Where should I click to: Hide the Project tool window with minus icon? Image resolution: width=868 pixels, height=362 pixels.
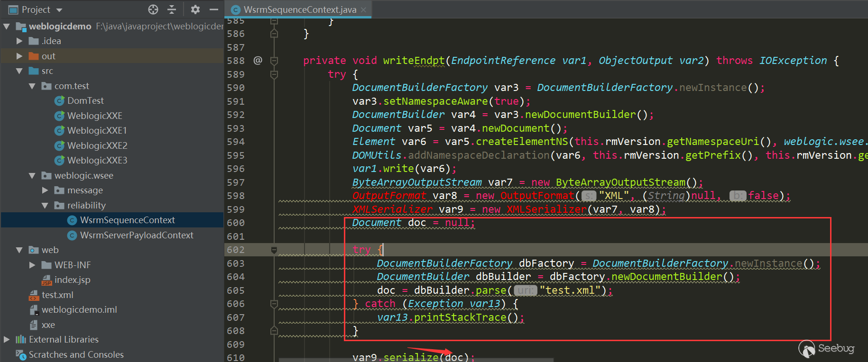[214, 9]
